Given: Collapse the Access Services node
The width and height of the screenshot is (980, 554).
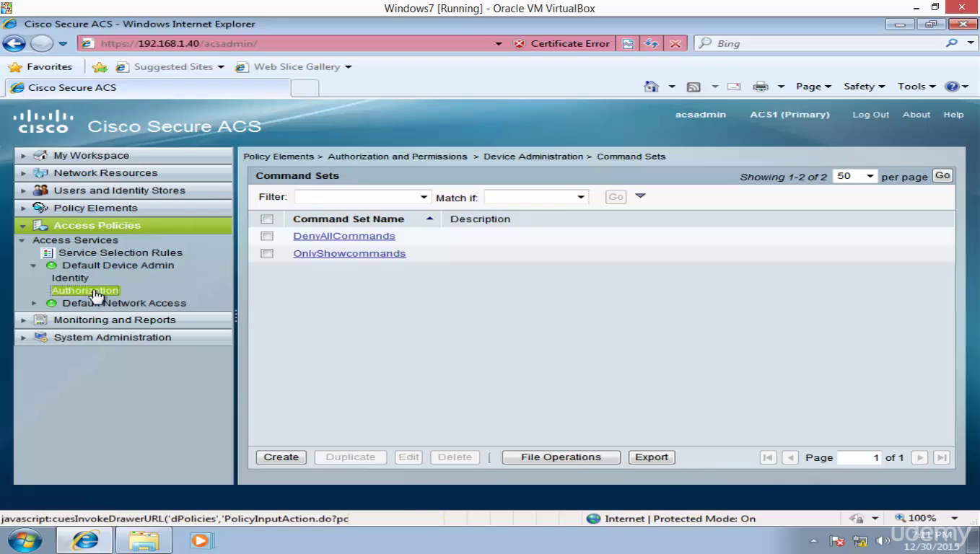Looking at the screenshot, I should pyautogui.click(x=22, y=240).
